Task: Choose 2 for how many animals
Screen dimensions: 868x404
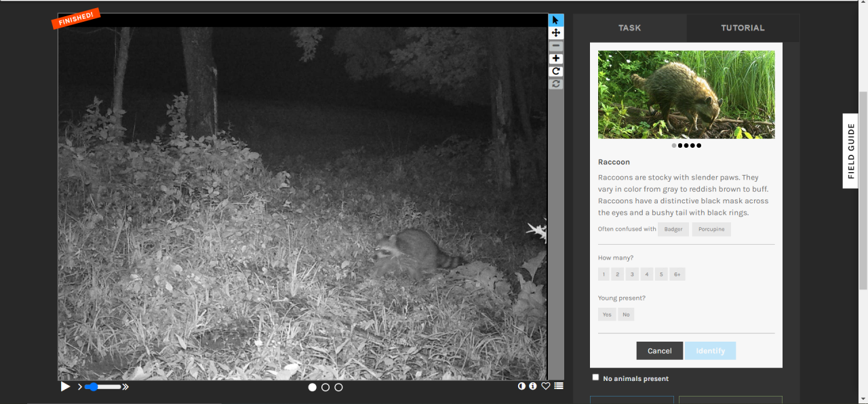Action: (618, 275)
